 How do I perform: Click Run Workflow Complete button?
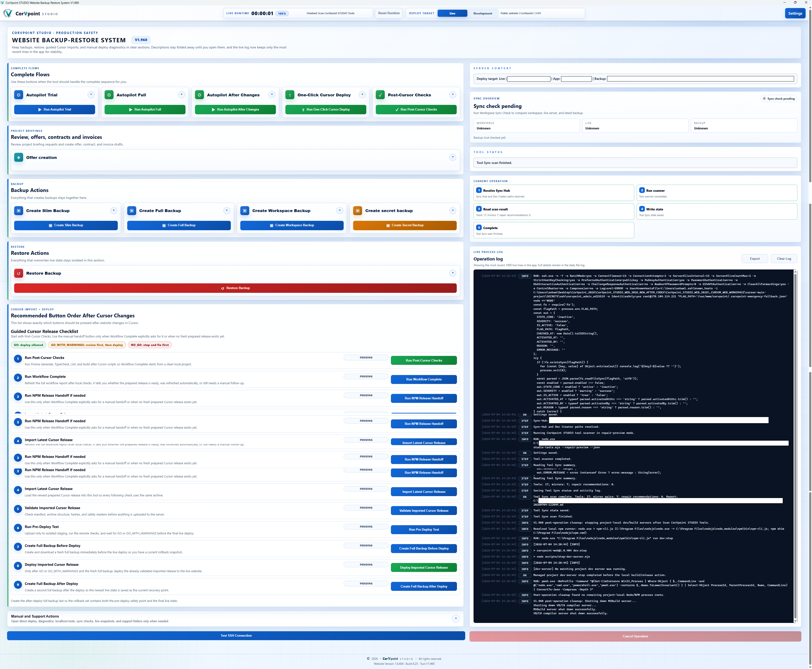click(424, 379)
